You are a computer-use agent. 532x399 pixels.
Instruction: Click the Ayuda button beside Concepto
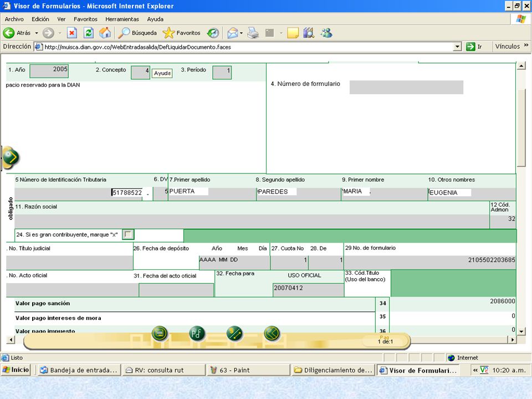[162, 73]
